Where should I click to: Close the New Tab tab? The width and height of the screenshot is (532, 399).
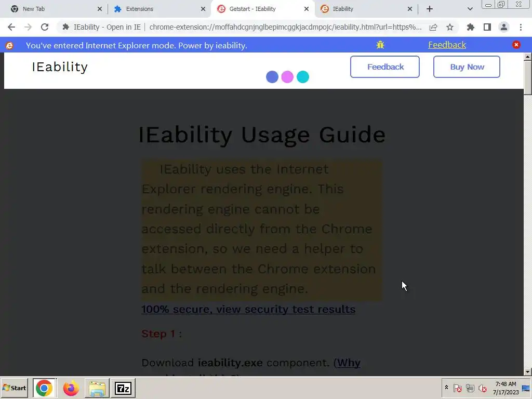(100, 9)
